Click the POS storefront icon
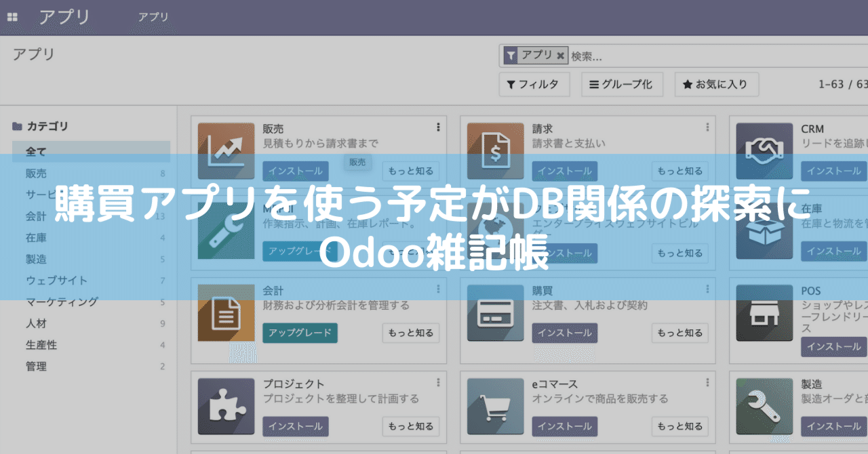The width and height of the screenshot is (868, 454). point(764,313)
